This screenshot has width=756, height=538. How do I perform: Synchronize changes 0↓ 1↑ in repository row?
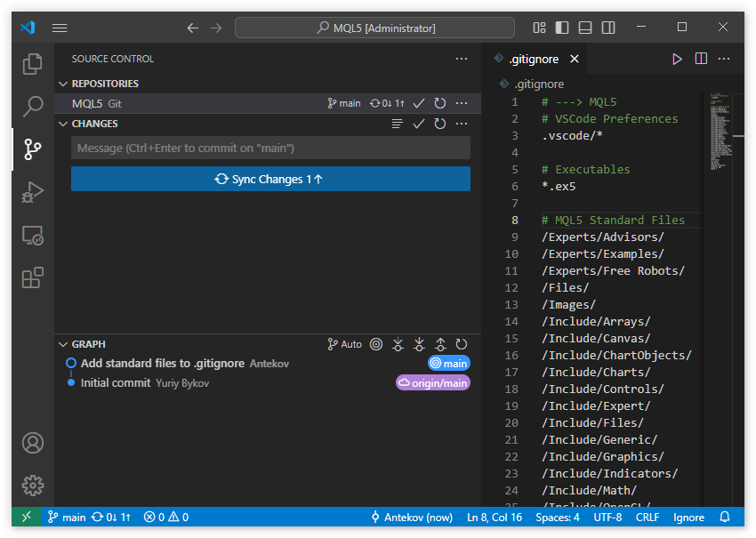coord(387,103)
